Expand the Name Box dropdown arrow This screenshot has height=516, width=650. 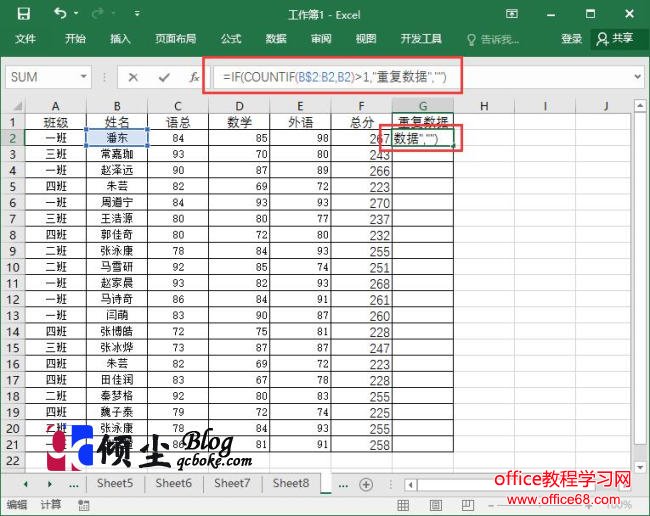tap(84, 77)
